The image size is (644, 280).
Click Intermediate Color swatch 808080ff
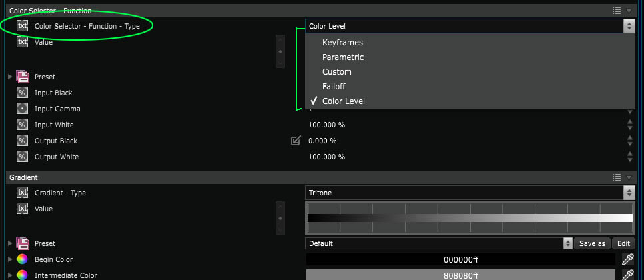(461, 275)
